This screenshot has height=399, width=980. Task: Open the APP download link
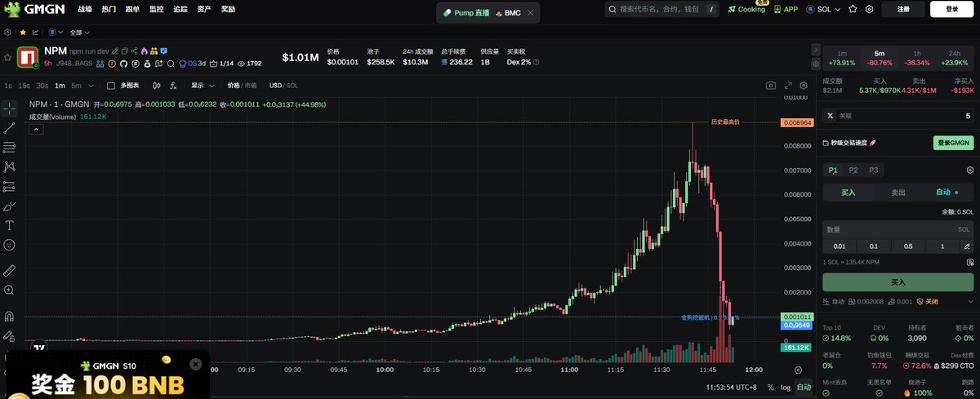(x=786, y=9)
